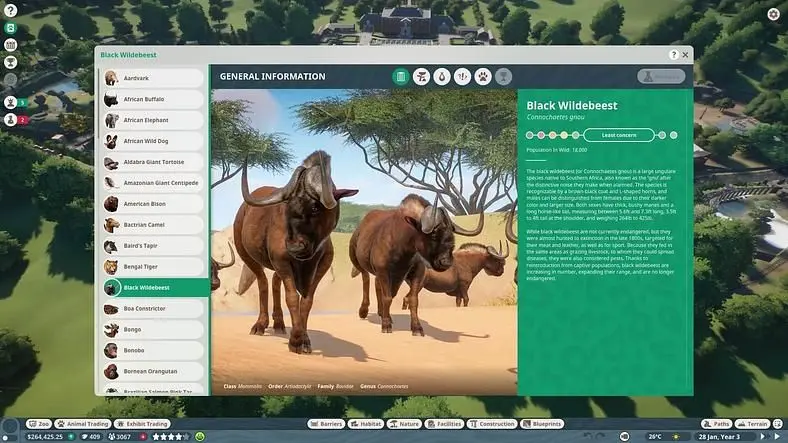
Task: Click the green smiley guest happiness icon
Action: point(200,436)
